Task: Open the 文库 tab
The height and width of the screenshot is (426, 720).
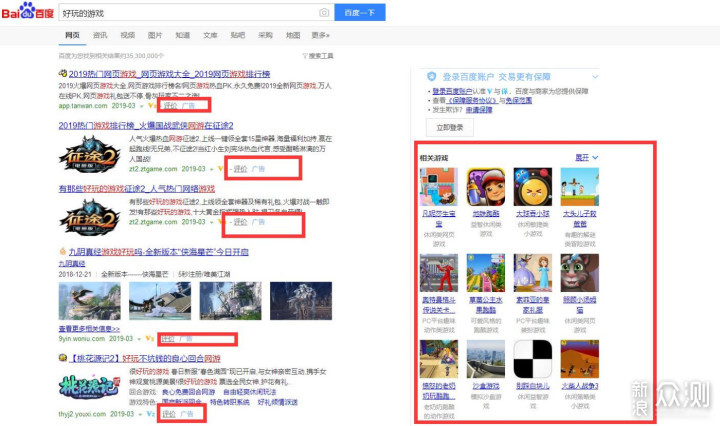Action: pos(210,35)
